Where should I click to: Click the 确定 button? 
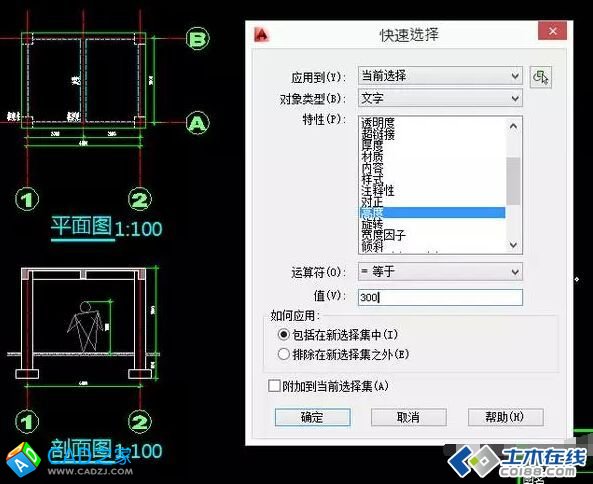tap(312, 417)
